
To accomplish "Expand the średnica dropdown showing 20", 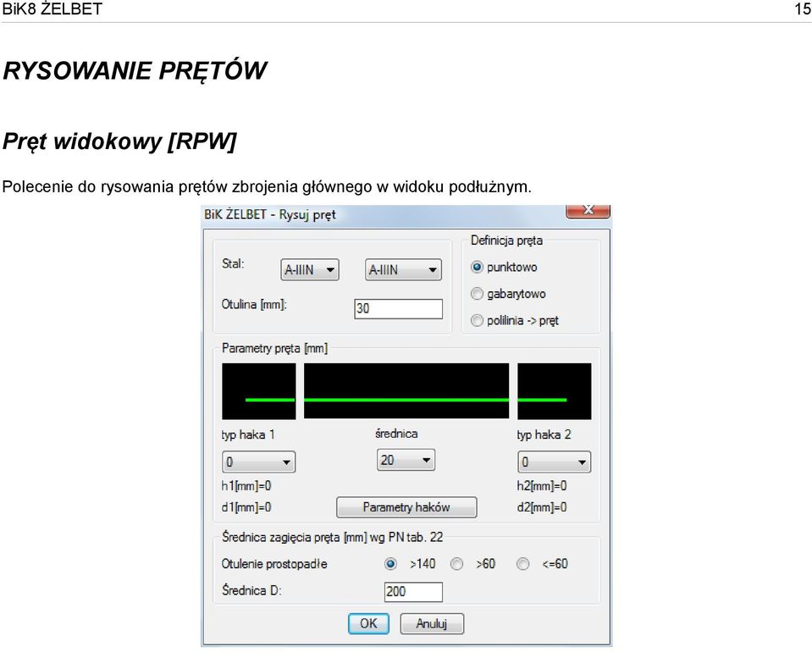I will [406, 460].
